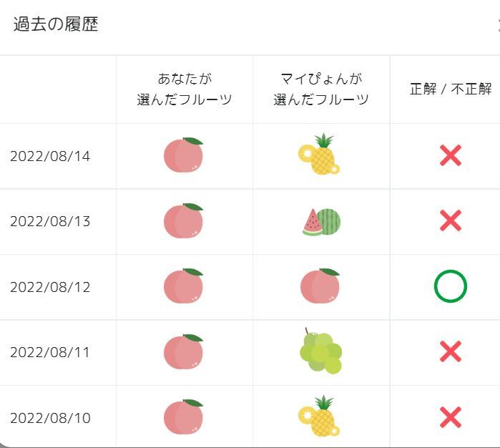Click the red incorrect X for 2022/08/10
500x448 pixels.
[451, 417]
